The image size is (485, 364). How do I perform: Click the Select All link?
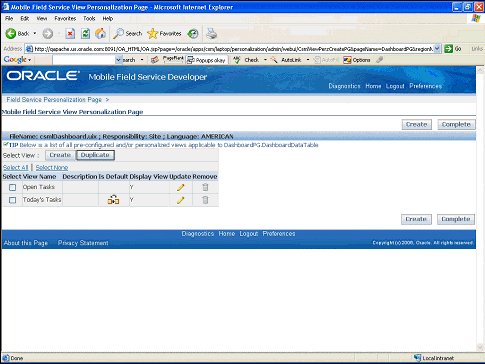16,167
